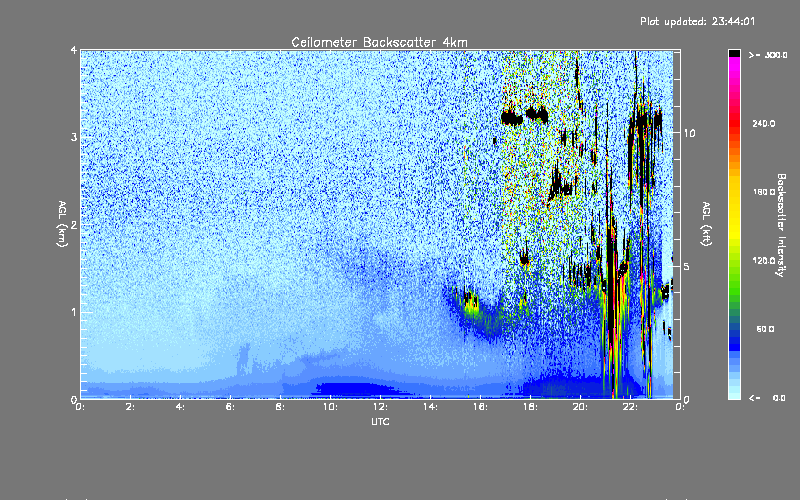Click the '10:' UTC tick label

coord(330,407)
